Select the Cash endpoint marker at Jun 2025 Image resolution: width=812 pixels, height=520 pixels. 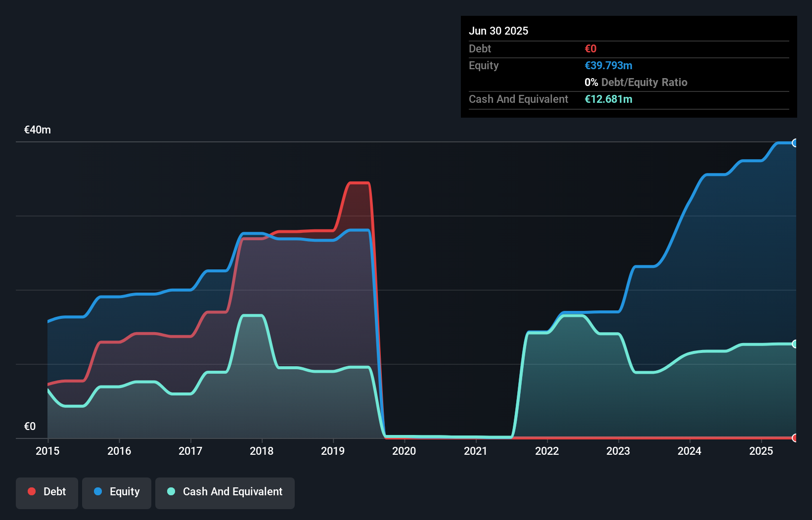point(795,344)
